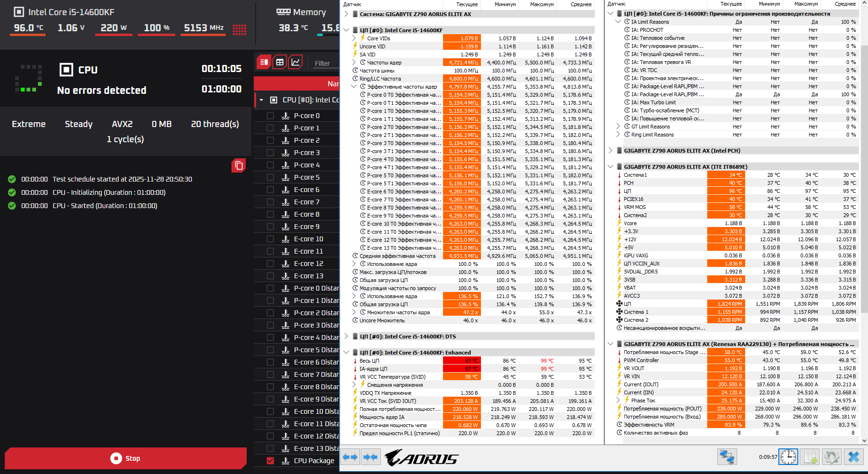Switch OCCT sensors to table view icon
This screenshot has height=474, width=868.
(280, 62)
